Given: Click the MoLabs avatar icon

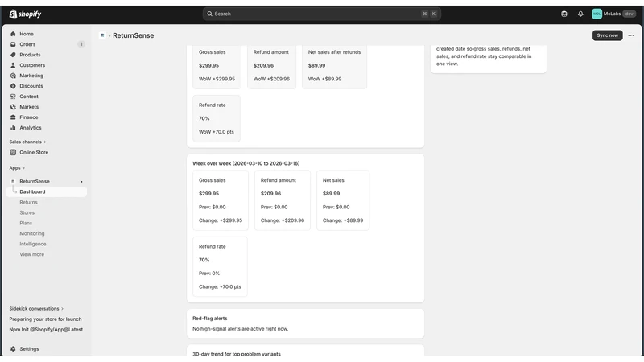Looking at the screenshot, I should coord(597,14).
